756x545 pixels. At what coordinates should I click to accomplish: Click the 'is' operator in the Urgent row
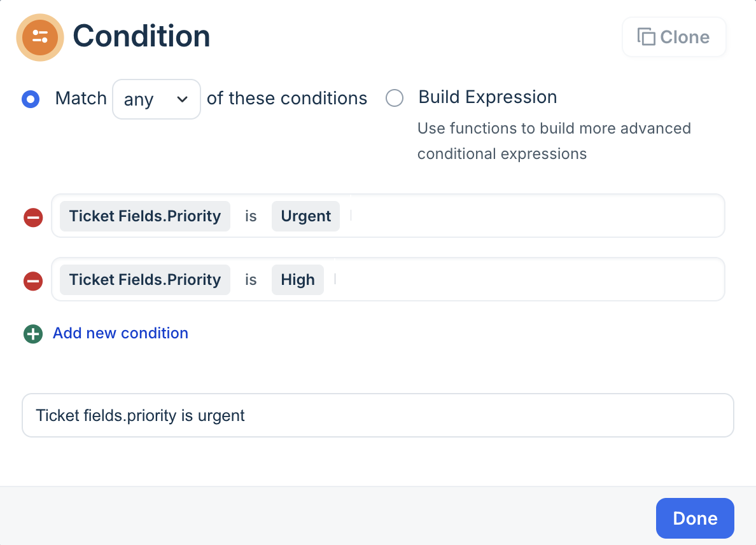(251, 216)
